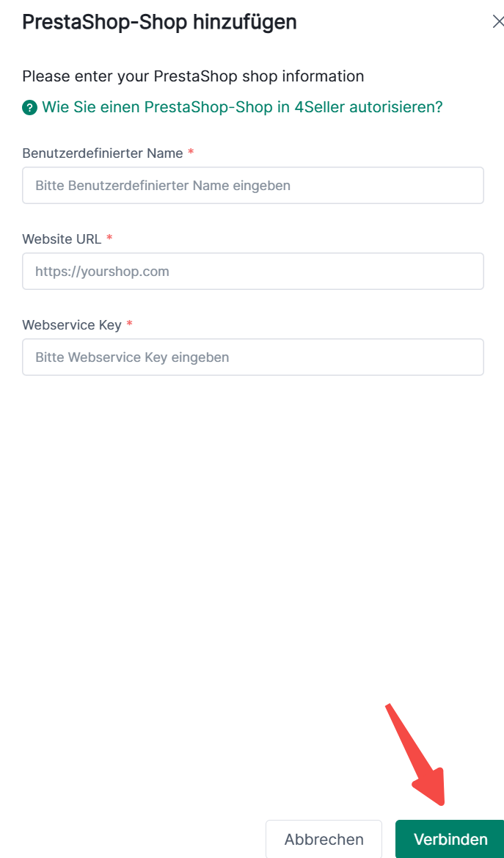Screen dimensions: 504x858
Task: Click into the Website URL field
Action: pyautogui.click(x=252, y=272)
